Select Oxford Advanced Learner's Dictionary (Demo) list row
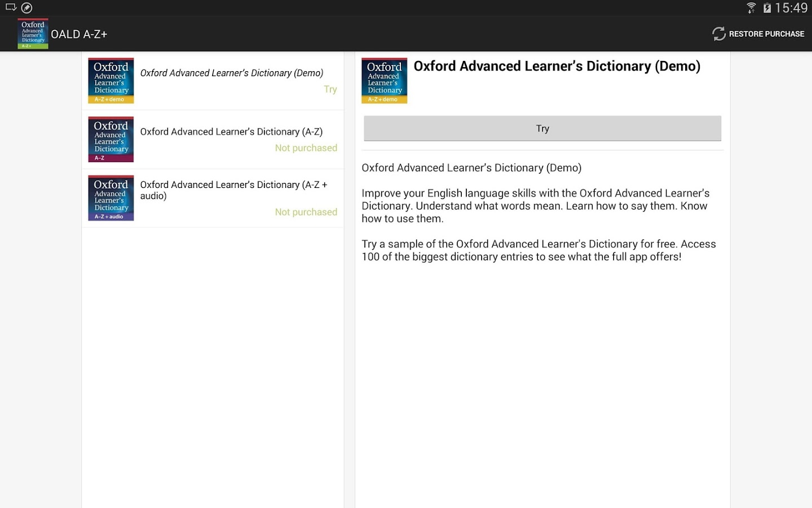The image size is (812, 508). coord(213,81)
